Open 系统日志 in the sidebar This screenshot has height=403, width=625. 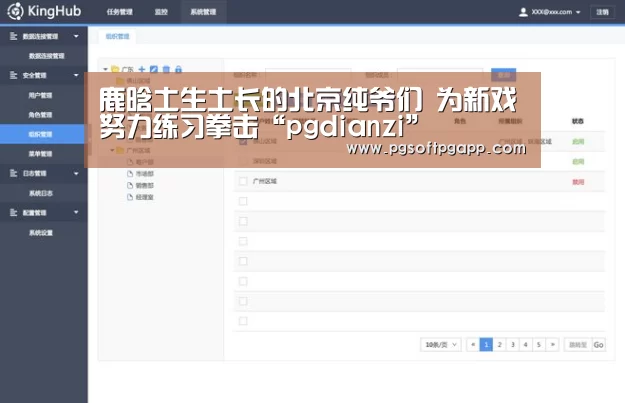pos(41,193)
